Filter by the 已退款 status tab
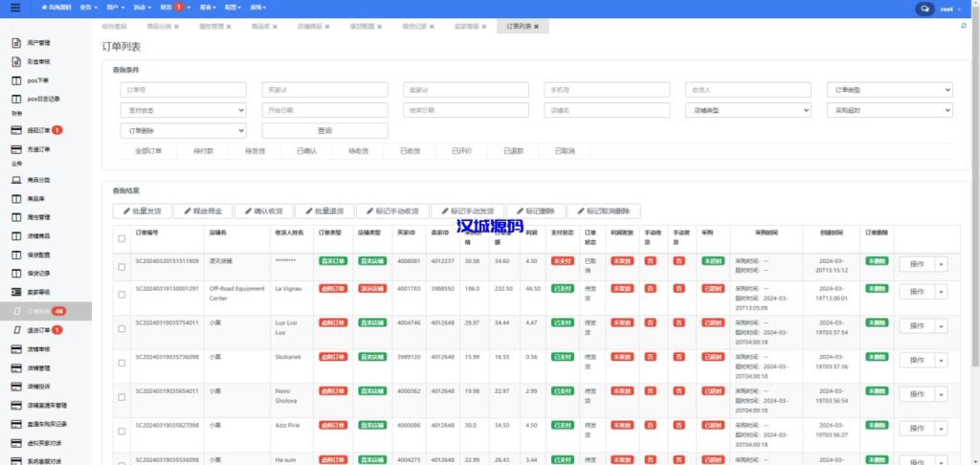The width and height of the screenshot is (980, 465). coord(514,151)
